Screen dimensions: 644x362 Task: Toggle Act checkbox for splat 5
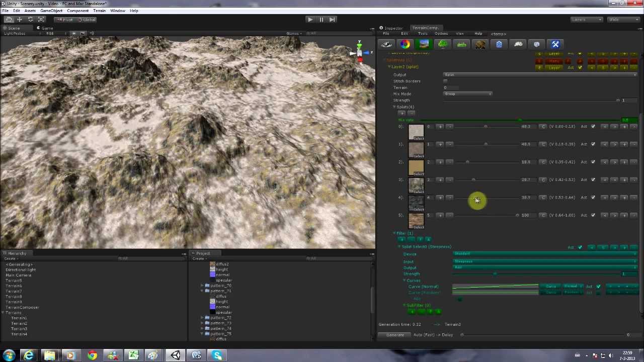(x=593, y=215)
